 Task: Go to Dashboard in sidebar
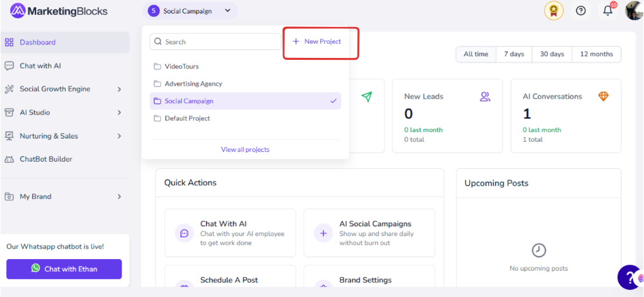(65, 43)
